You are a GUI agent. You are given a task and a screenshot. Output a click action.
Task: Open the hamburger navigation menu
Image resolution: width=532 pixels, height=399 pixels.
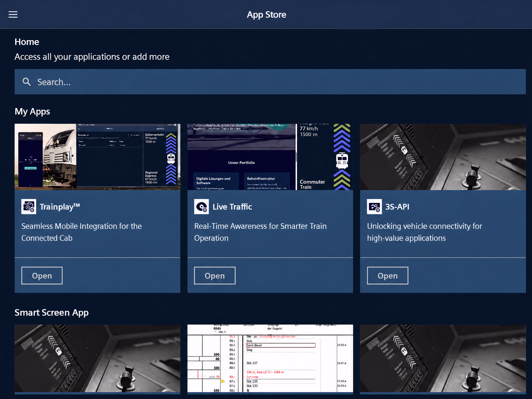[13, 14]
